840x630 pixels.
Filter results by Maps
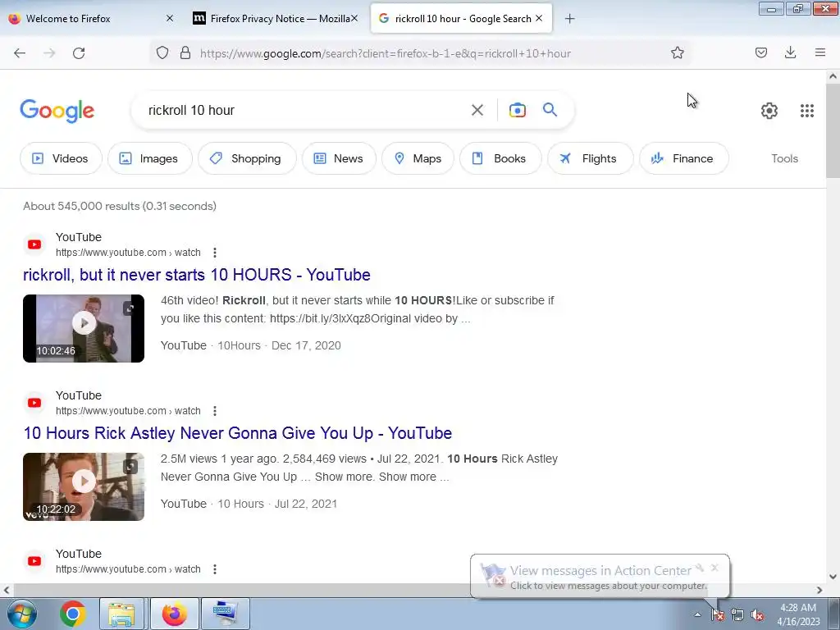tap(418, 158)
